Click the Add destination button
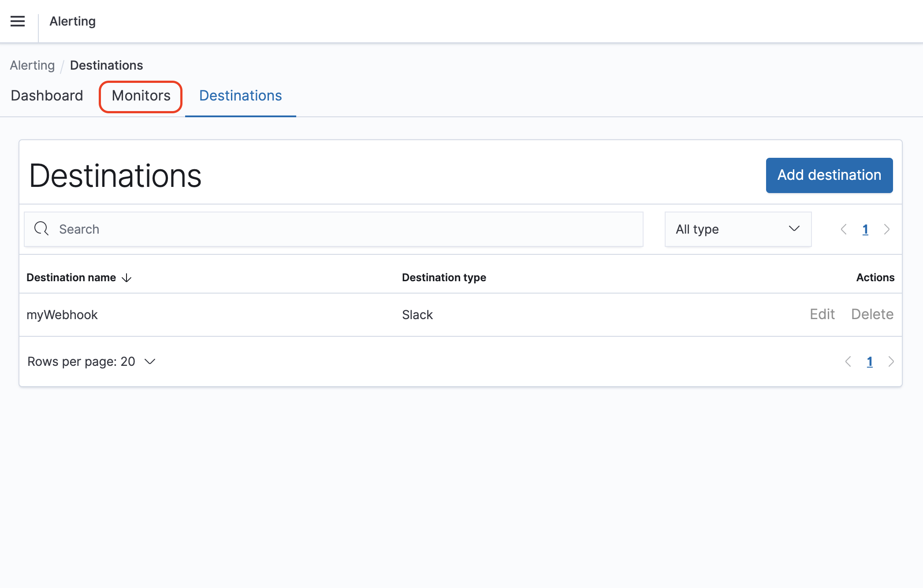This screenshot has width=923, height=588. [x=829, y=175]
